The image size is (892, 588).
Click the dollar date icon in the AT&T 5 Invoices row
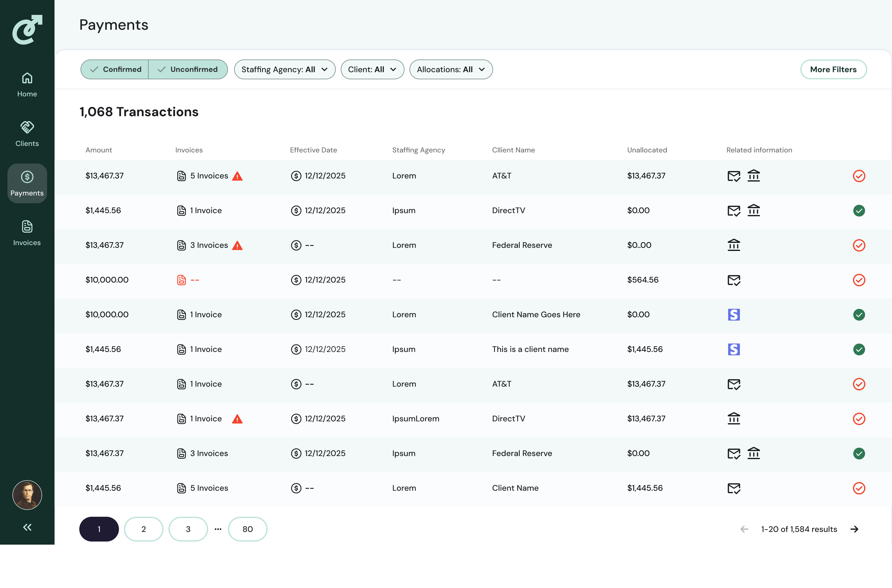pos(296,176)
